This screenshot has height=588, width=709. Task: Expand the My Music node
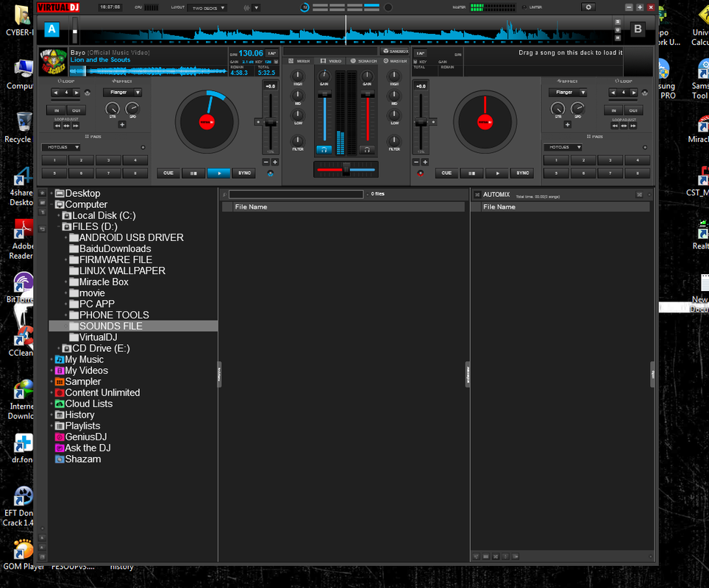pyautogui.click(x=51, y=359)
